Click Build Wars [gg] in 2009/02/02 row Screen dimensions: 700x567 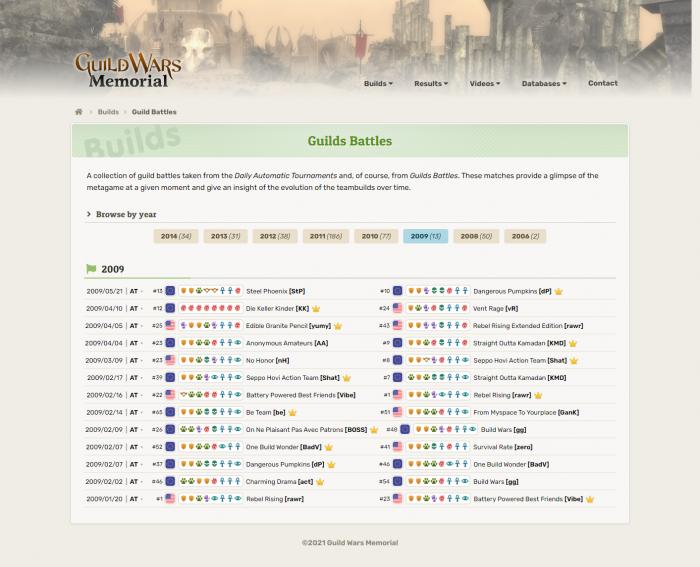[x=496, y=482]
